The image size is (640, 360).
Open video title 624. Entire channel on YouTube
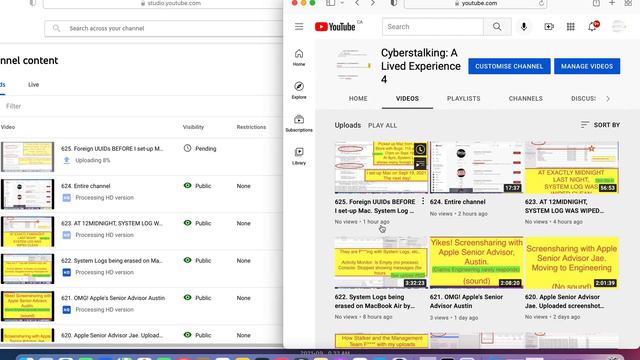point(458,202)
